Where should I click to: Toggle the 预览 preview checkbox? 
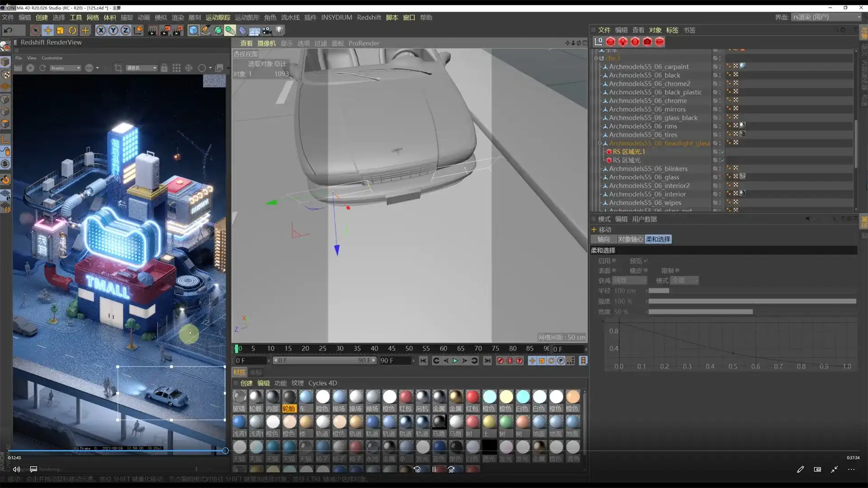(646, 261)
